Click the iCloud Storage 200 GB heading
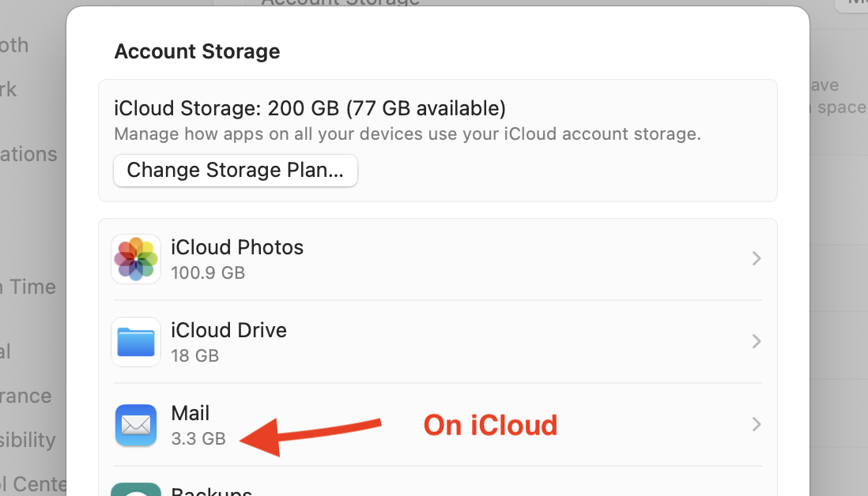 tap(310, 107)
